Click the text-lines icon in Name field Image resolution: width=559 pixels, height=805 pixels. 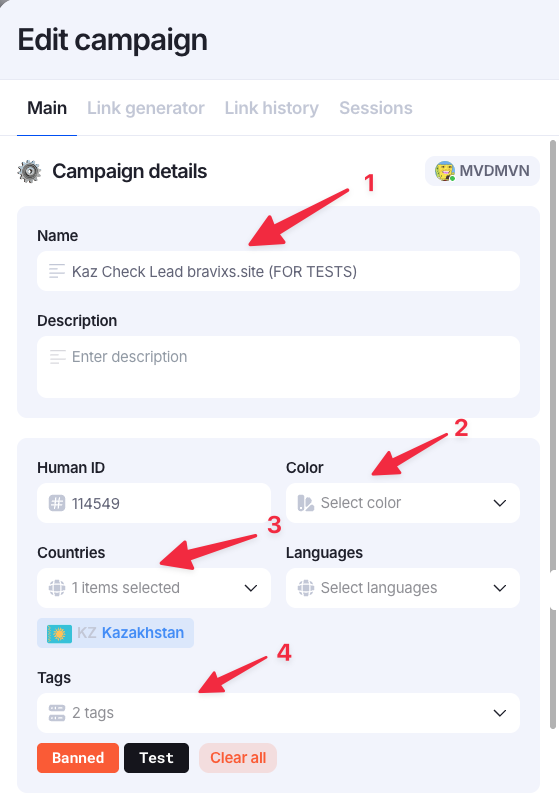coord(57,271)
